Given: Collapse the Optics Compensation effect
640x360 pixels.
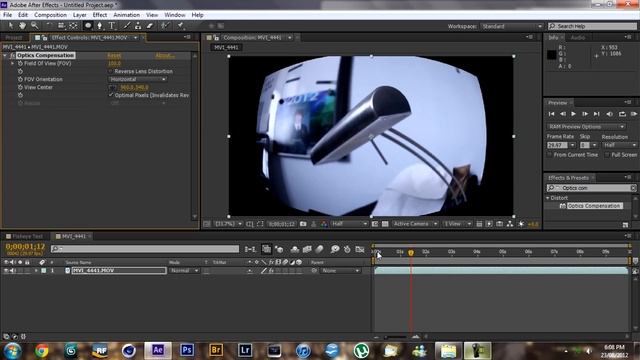Looking at the screenshot, I should [x=5, y=55].
